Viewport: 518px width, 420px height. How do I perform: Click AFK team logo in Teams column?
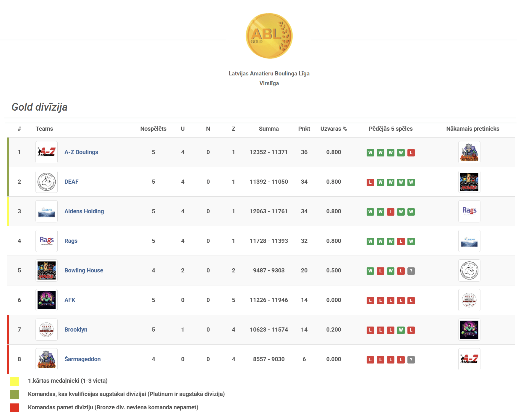tap(46, 300)
